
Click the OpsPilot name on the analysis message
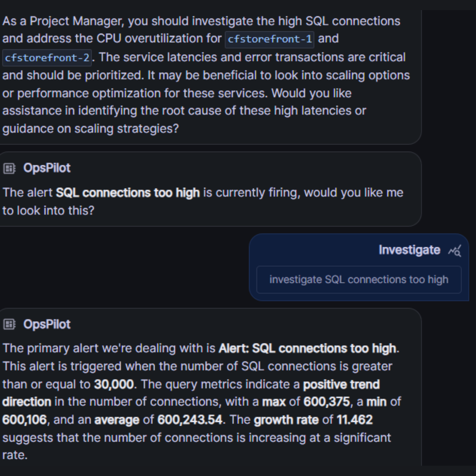tap(47, 324)
